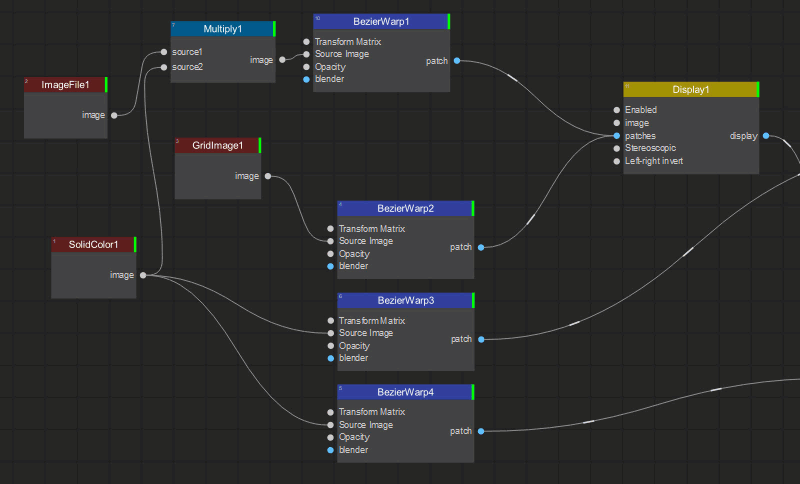Click BezierWarp3 patch output port

click(x=481, y=339)
